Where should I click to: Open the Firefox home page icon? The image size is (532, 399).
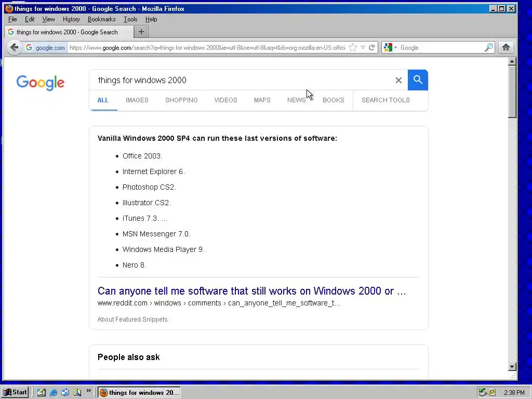[506, 47]
